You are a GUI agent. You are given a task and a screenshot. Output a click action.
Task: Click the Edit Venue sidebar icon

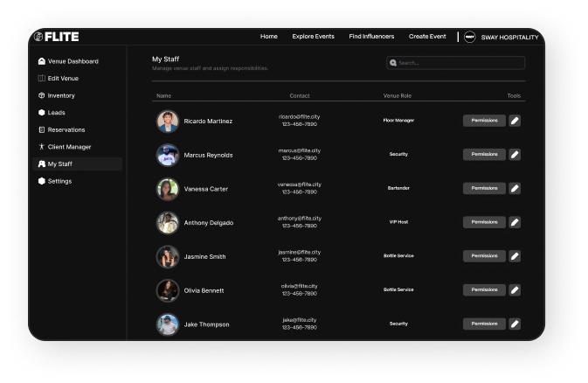42,79
